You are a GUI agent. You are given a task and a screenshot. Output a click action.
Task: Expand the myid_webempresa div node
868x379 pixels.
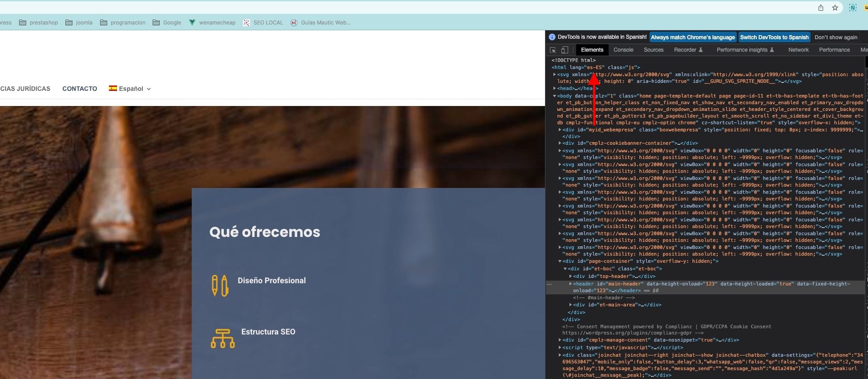click(x=560, y=130)
